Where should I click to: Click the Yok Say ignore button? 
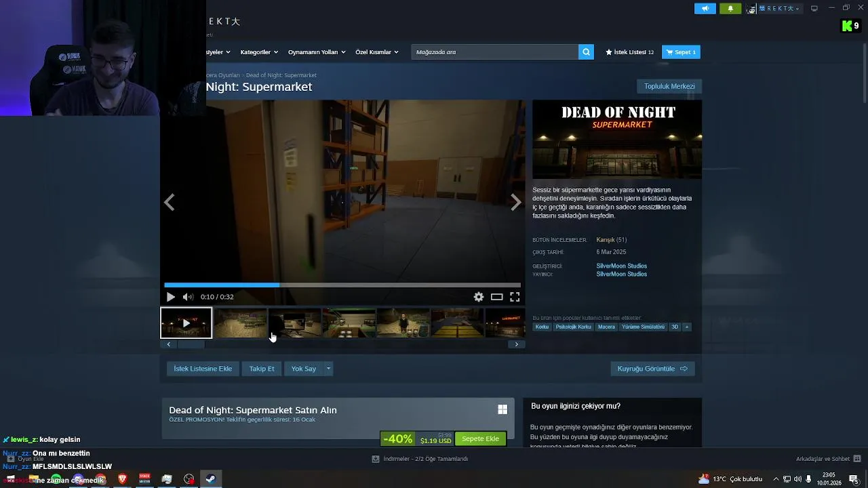pos(304,369)
